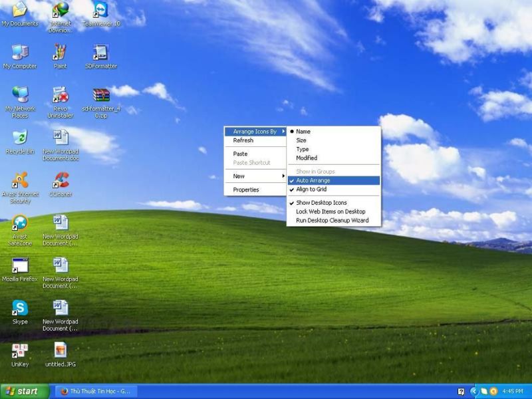
Task: Select the My Network Places icon
Action: [20, 102]
